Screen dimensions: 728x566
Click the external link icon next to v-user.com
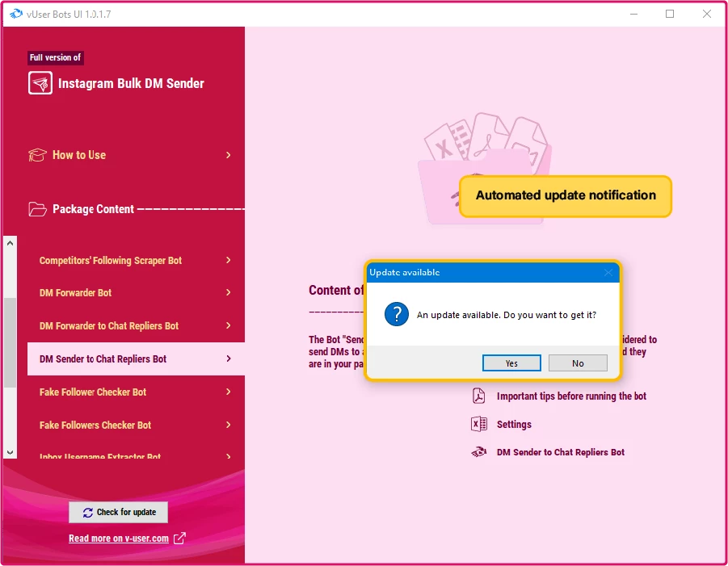[x=179, y=539]
